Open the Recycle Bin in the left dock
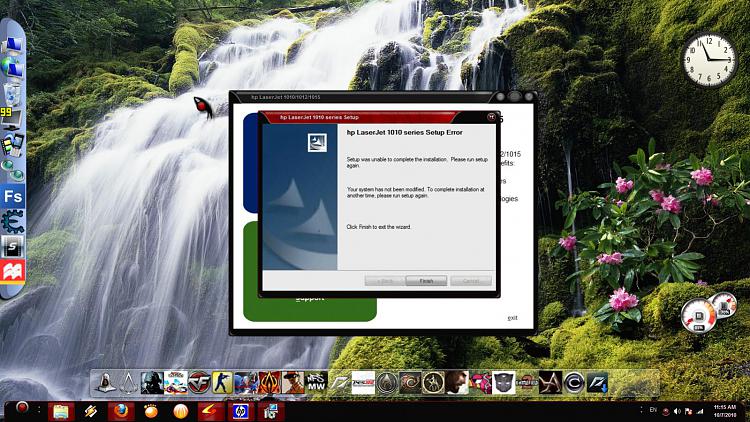The height and width of the screenshot is (422, 750). [12, 93]
